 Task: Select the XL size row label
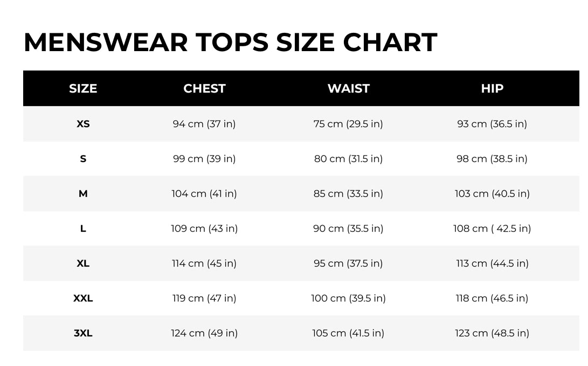click(x=83, y=263)
